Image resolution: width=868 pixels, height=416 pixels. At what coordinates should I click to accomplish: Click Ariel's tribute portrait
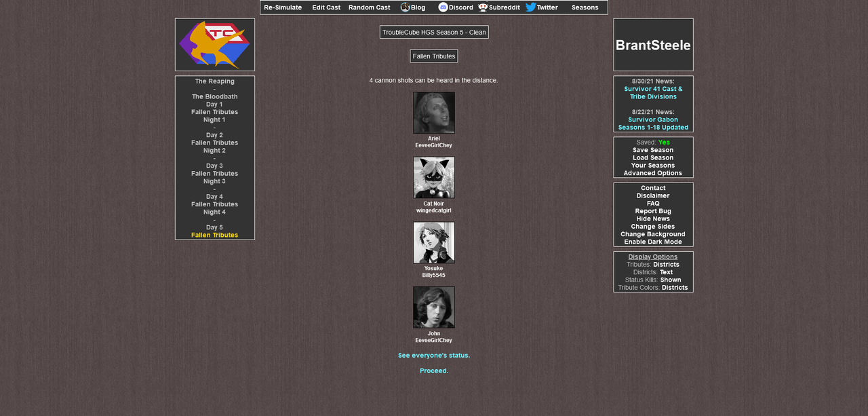434,113
